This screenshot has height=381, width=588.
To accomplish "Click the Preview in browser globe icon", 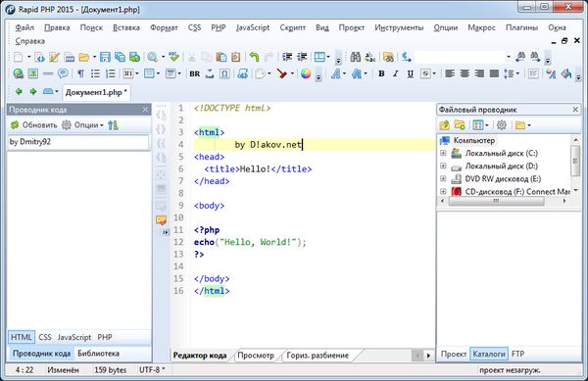I will tap(18, 73).
